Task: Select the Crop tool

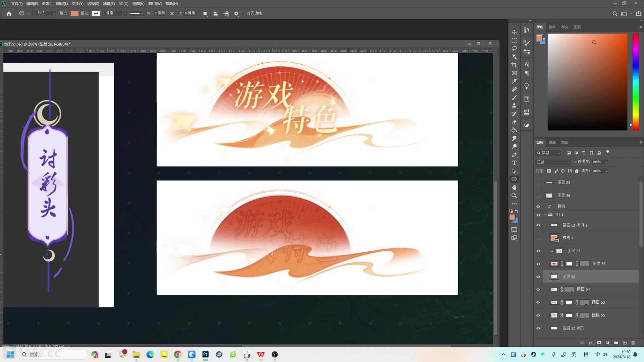Action: click(x=514, y=65)
